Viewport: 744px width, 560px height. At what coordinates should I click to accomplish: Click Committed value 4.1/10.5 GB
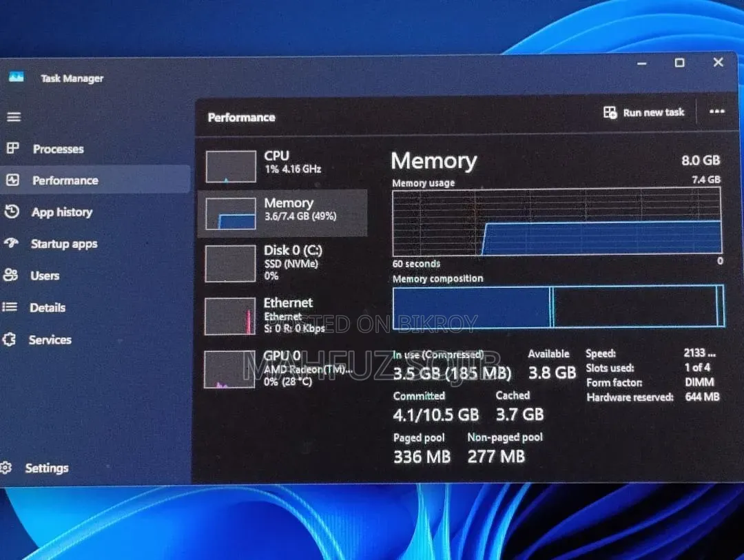coord(436,415)
